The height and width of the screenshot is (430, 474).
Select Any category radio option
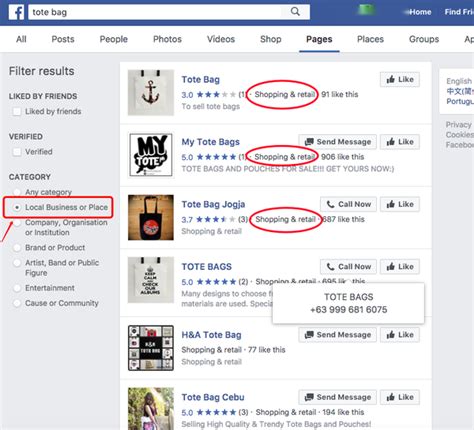17,192
